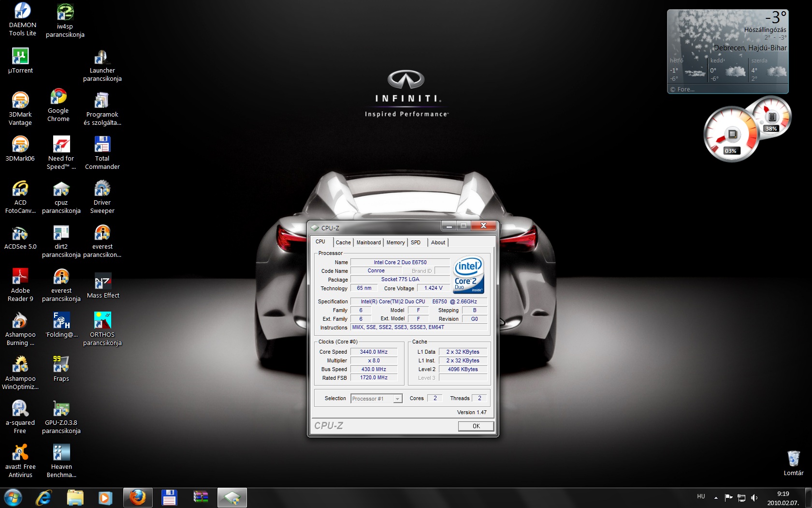This screenshot has height=508, width=812.
Task: Click the Ashampoo Burning desktop icon
Action: [x=20, y=329]
